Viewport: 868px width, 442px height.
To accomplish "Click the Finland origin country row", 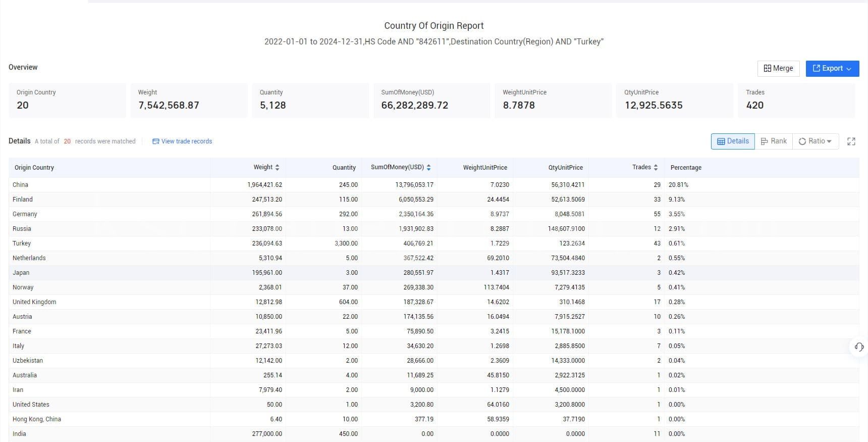I will point(433,200).
